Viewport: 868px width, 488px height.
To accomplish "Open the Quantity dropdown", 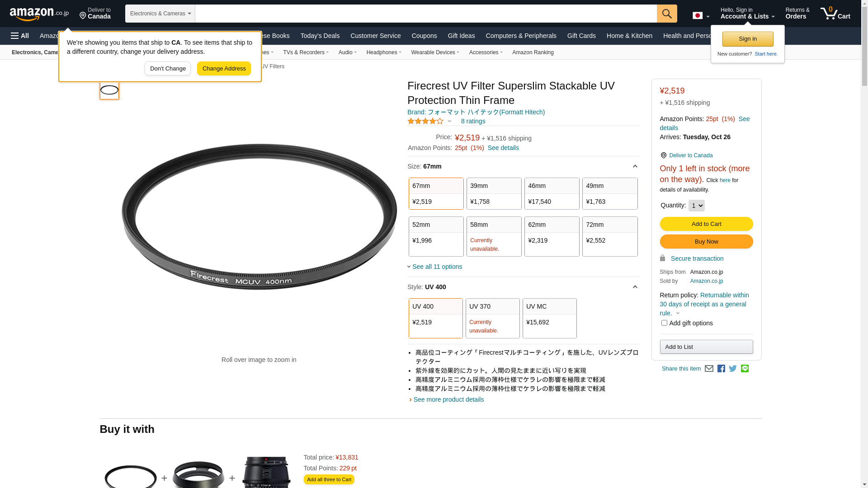I will pyautogui.click(x=696, y=206).
